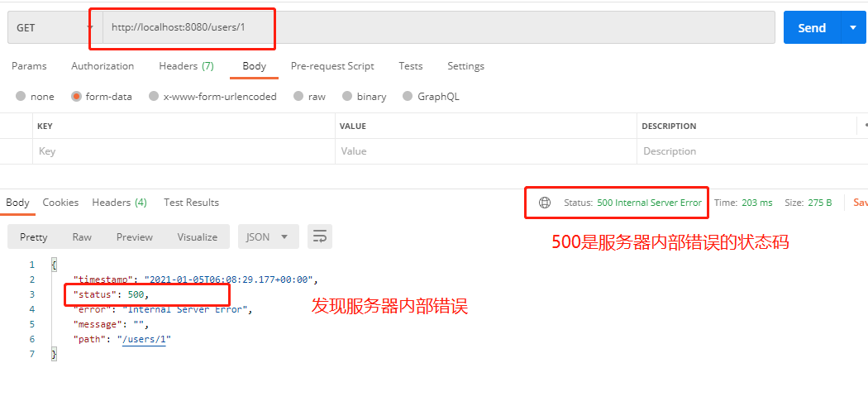Open the JSON format dropdown
The height and width of the screenshot is (406, 868).
point(269,237)
